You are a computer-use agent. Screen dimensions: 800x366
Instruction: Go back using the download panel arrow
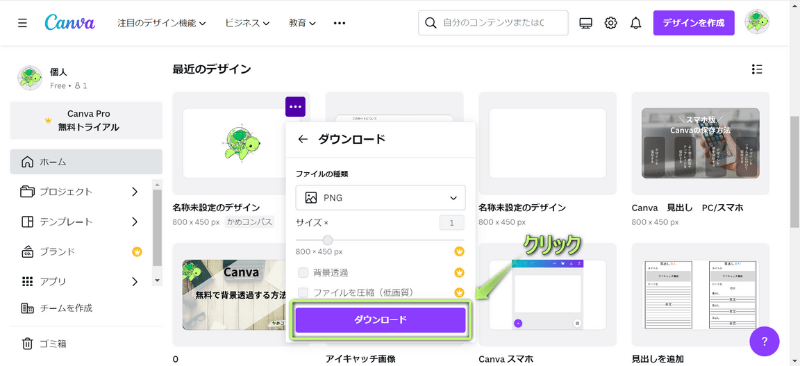click(303, 139)
